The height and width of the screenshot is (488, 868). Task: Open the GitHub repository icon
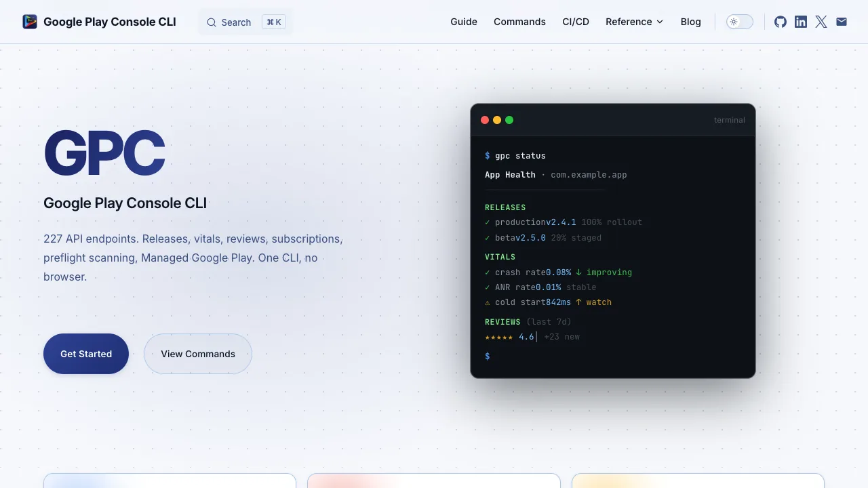pyautogui.click(x=781, y=22)
